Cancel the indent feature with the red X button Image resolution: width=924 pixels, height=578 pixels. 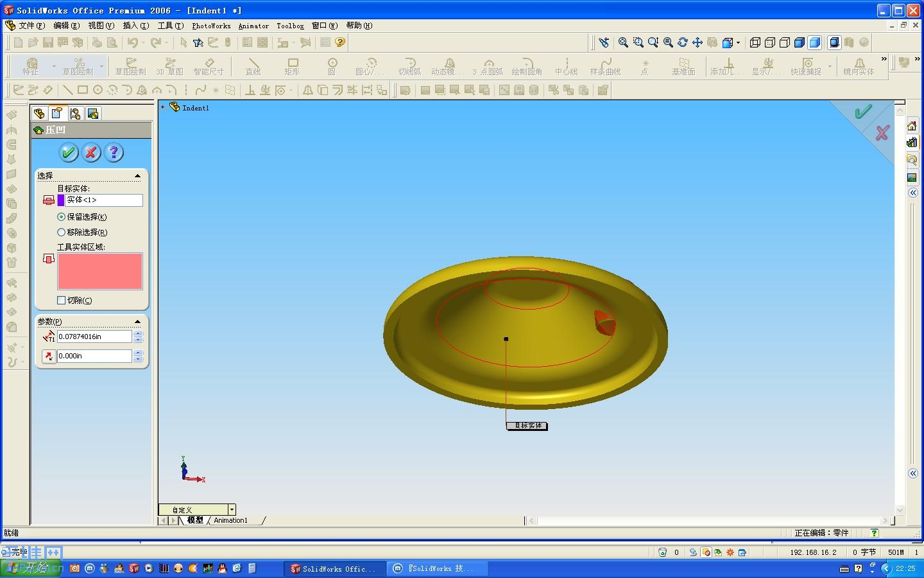[x=91, y=152]
